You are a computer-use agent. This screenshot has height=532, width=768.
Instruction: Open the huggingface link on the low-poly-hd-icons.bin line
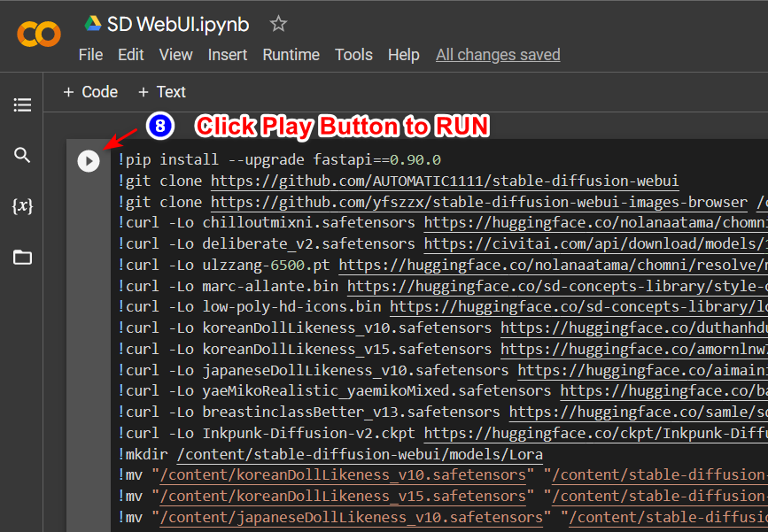click(578, 307)
